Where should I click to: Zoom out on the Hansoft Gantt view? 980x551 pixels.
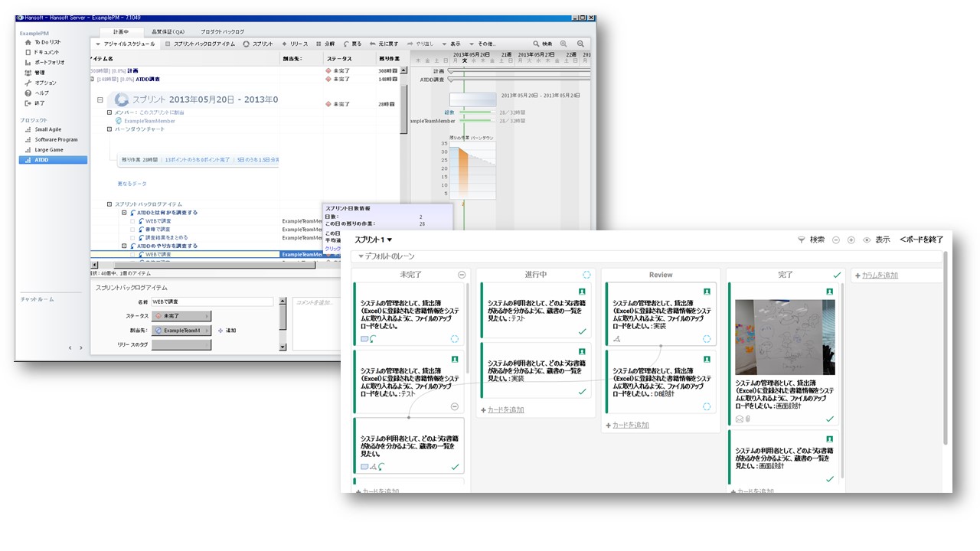(x=581, y=44)
